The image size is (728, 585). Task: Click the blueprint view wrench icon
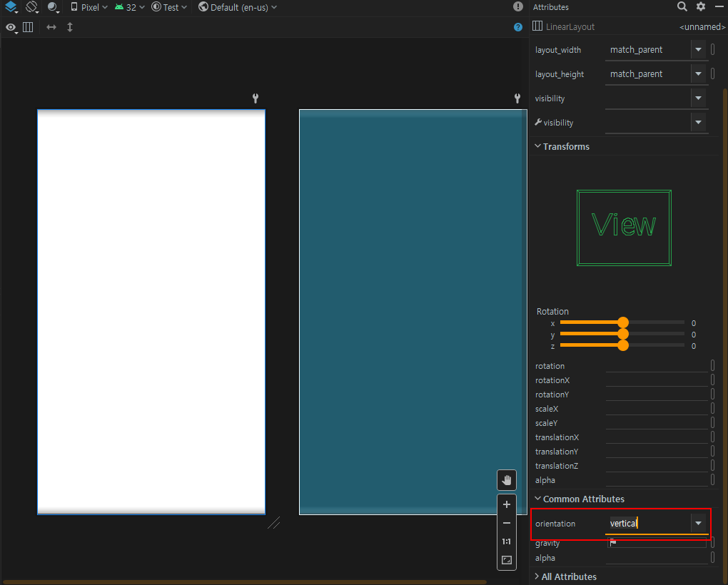pos(517,98)
